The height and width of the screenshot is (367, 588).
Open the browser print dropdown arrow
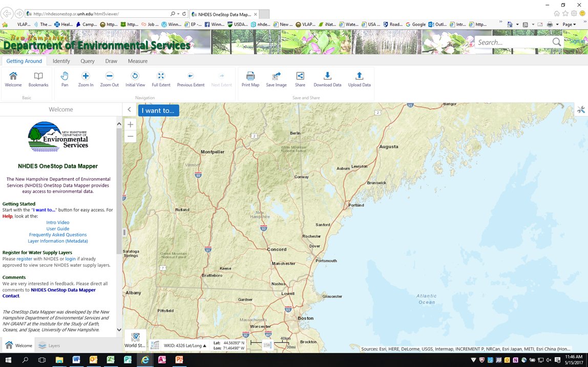(x=557, y=25)
